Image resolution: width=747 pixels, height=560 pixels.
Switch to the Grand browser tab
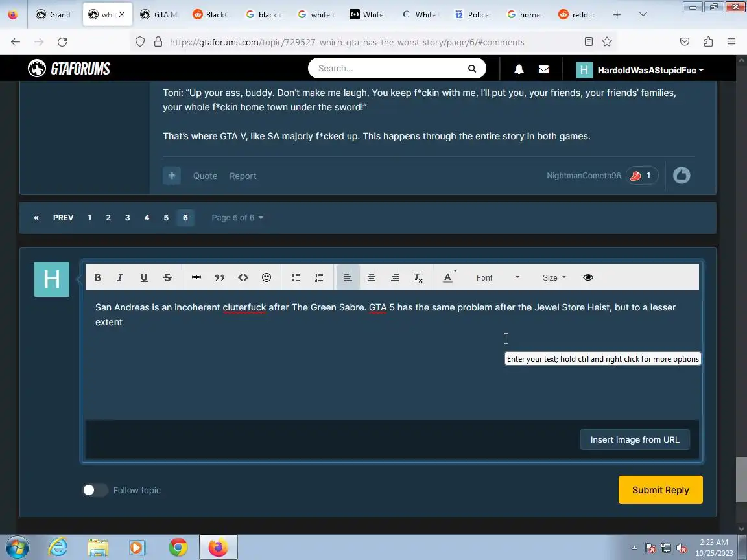[x=53, y=14]
